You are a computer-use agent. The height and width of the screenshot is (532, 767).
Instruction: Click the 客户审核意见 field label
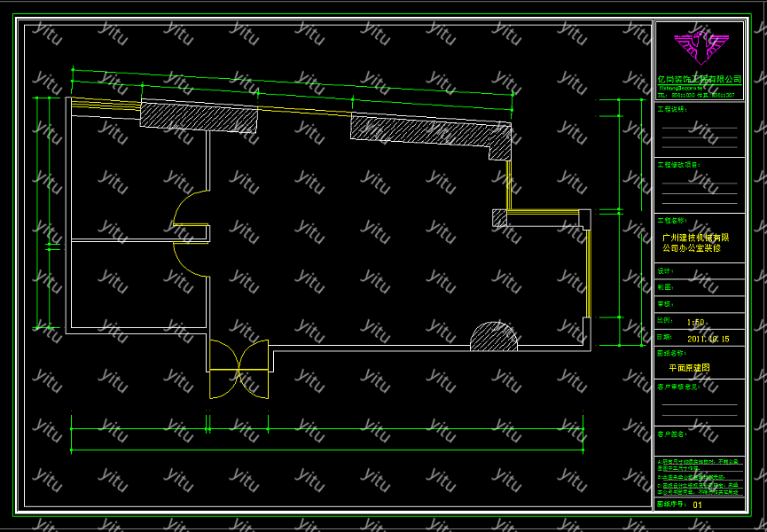click(x=677, y=387)
